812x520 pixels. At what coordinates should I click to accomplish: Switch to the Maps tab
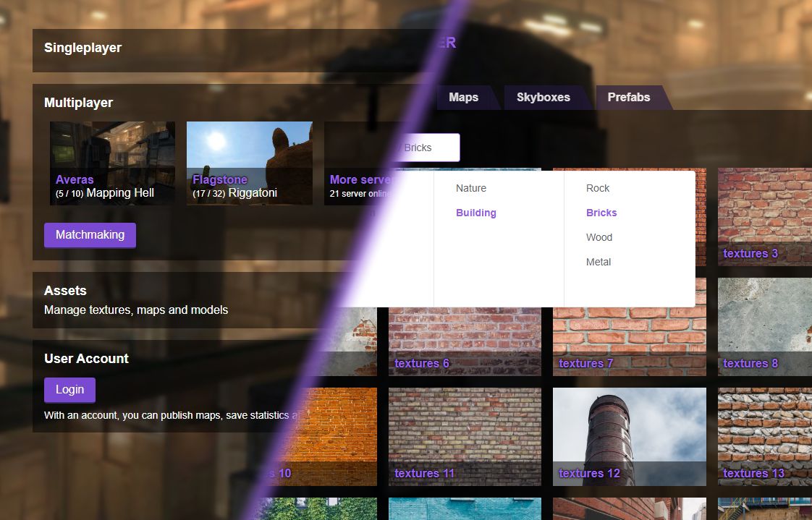(x=463, y=98)
